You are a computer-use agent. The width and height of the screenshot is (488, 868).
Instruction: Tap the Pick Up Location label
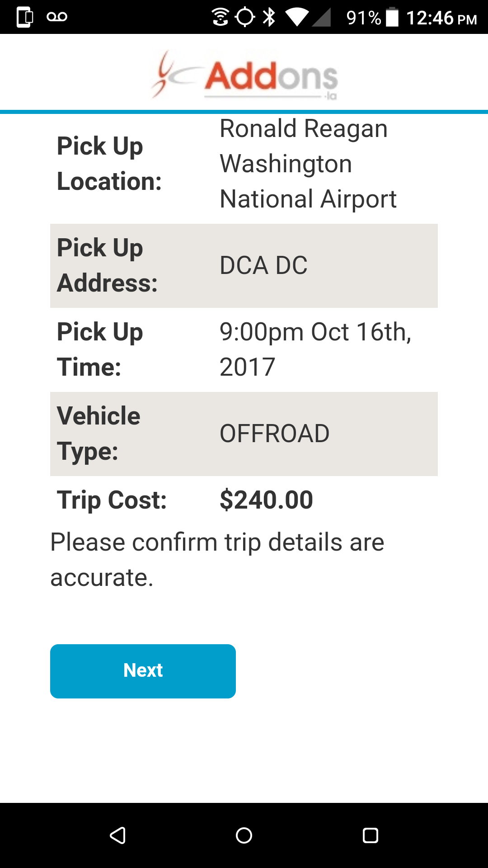[109, 164]
